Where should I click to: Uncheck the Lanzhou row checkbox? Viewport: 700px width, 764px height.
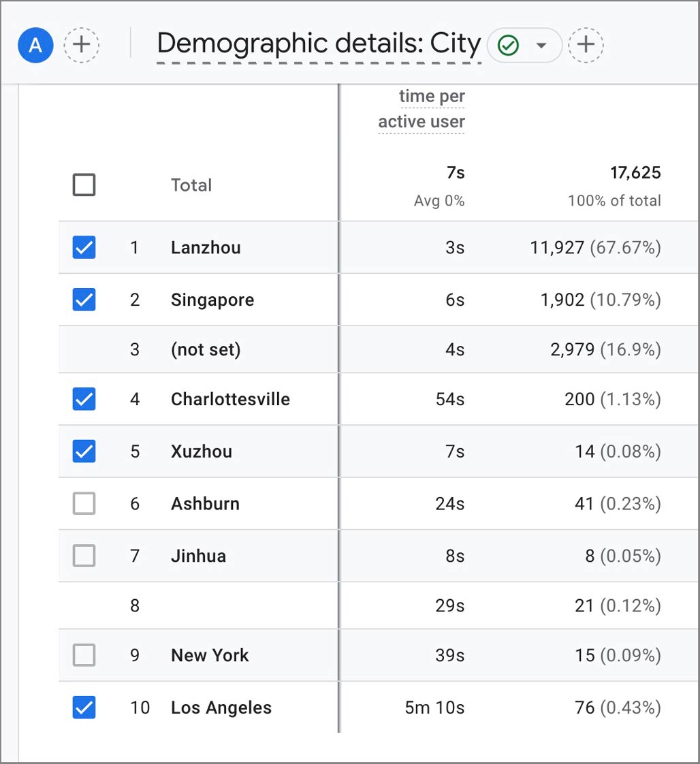click(84, 247)
